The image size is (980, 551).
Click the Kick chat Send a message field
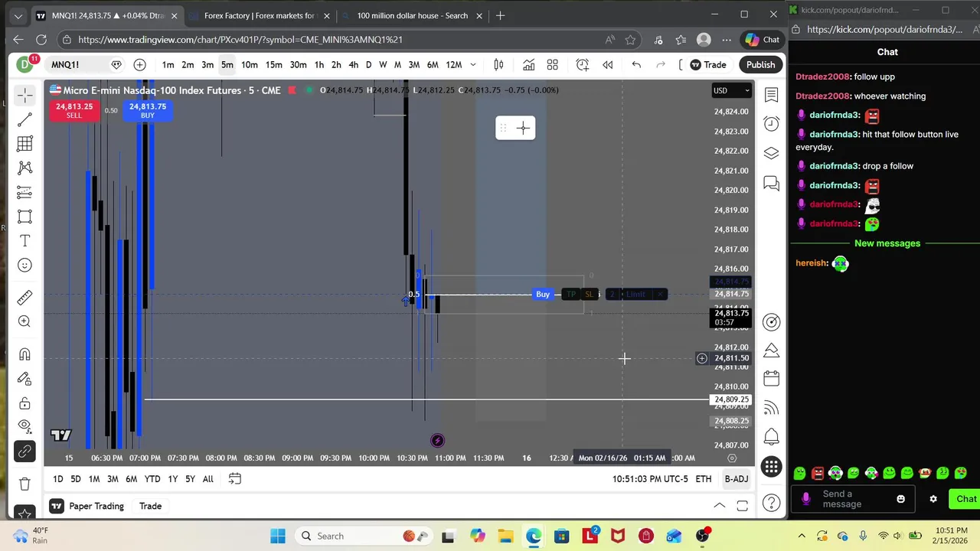852,499
